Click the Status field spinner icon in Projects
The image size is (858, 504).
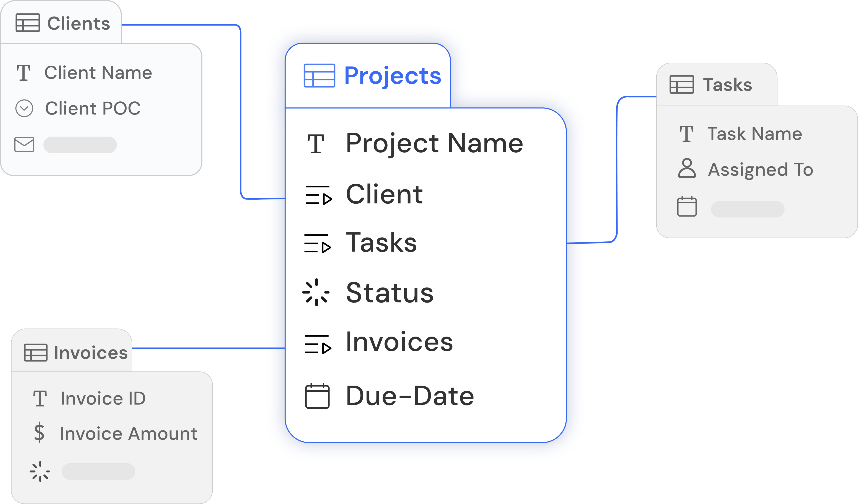[316, 292]
